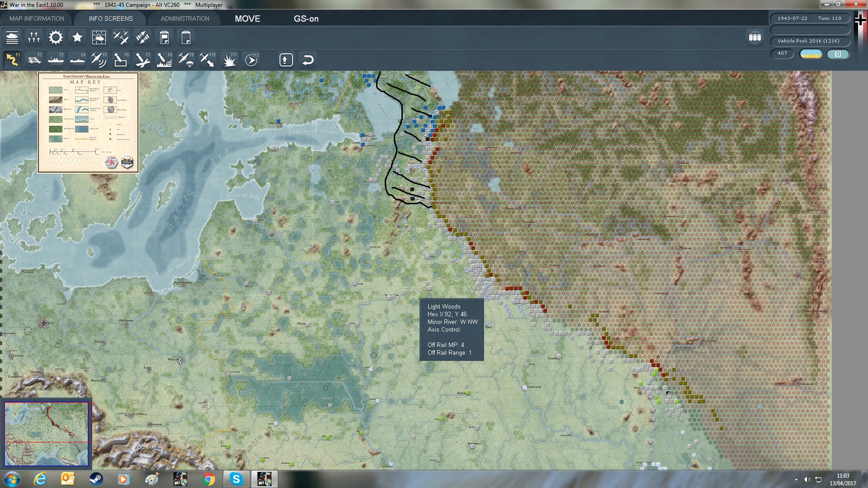
Task: Select Bomb airfield mode F7 icon
Action: [x=142, y=60]
